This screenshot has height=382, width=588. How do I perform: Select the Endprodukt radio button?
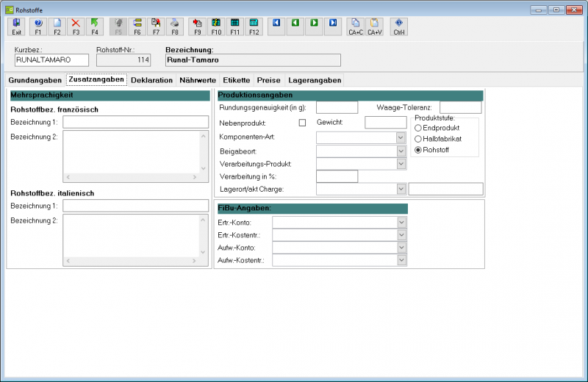point(417,128)
